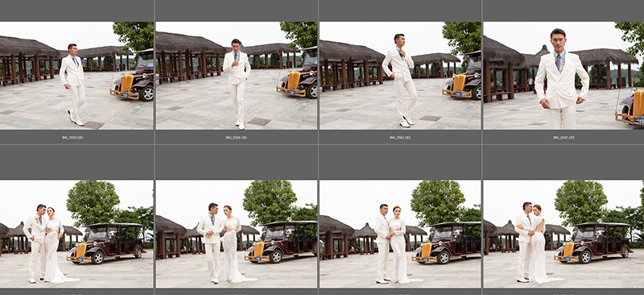The image size is (644, 295).
Task: Select couple thumbnail with woman's hand on man's shoulder
Action: [76, 234]
